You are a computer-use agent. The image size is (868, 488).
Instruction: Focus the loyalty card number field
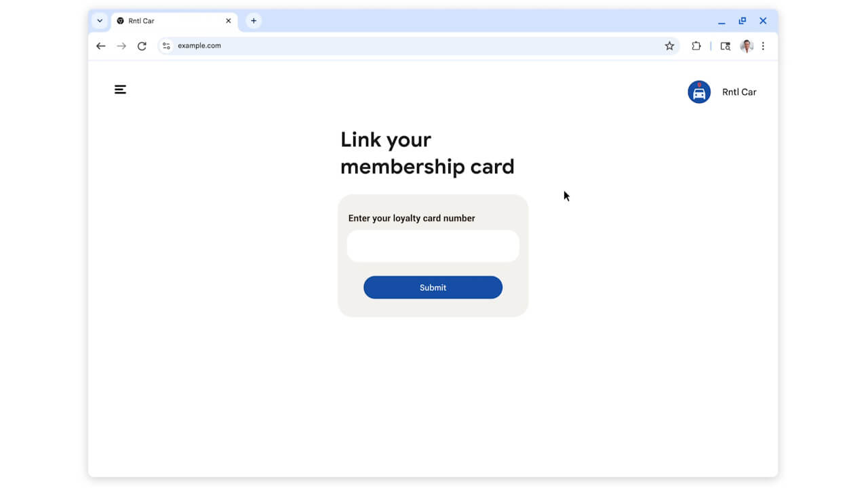433,246
